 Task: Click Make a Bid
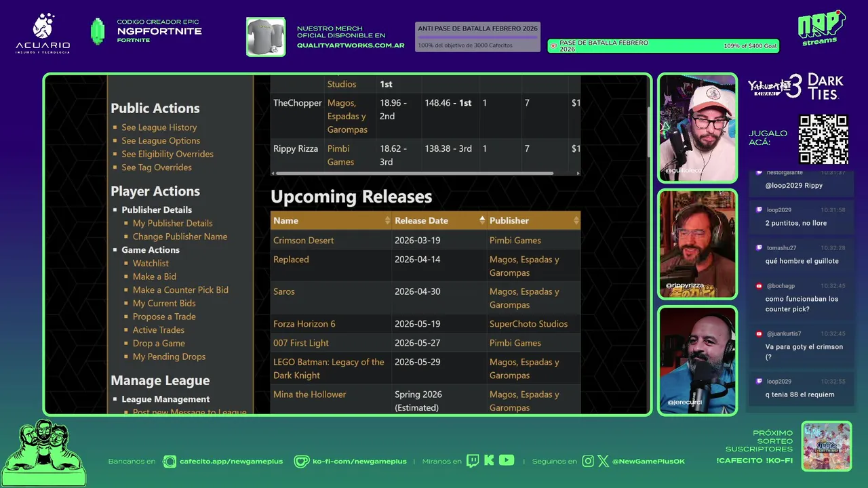click(155, 277)
